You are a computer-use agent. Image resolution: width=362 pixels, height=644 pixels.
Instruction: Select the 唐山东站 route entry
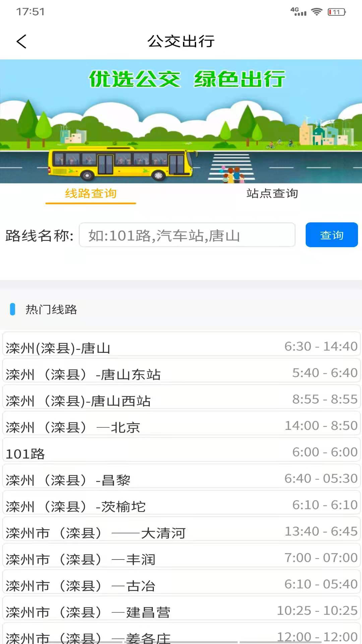coord(181,372)
